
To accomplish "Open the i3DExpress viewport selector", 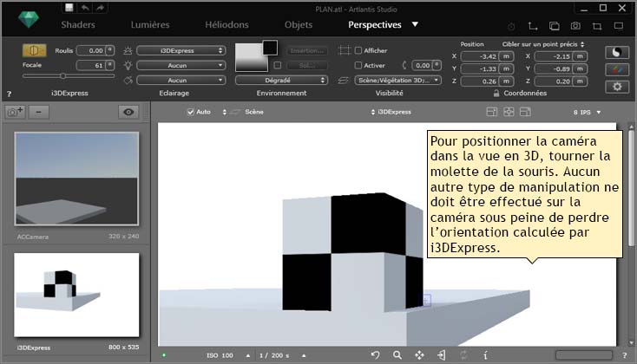I will (391, 112).
